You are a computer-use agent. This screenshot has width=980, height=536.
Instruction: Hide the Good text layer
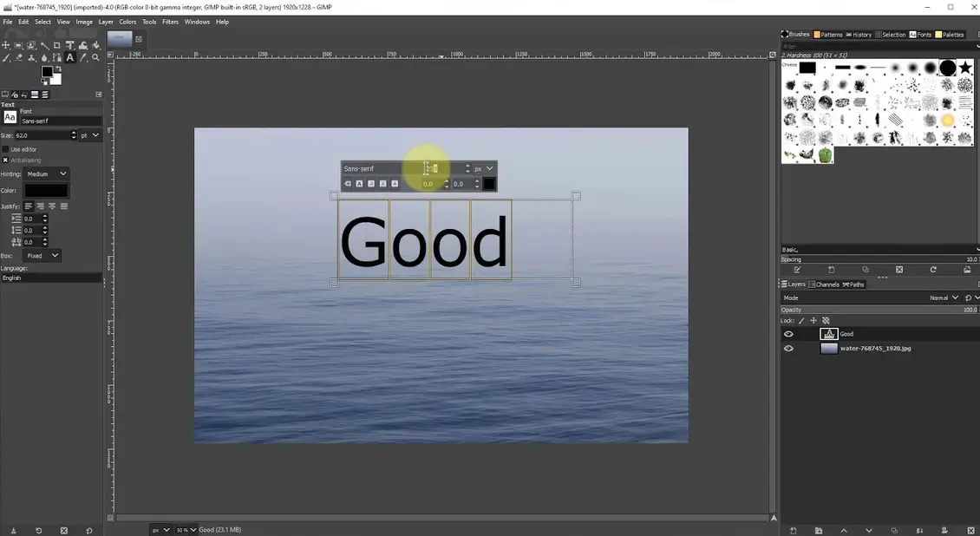(788, 334)
